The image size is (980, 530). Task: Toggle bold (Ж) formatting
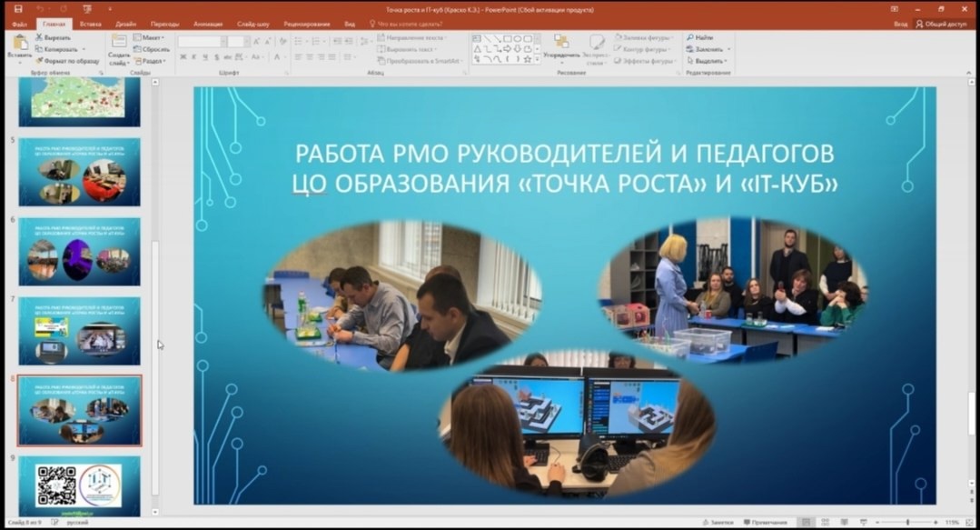(x=183, y=57)
